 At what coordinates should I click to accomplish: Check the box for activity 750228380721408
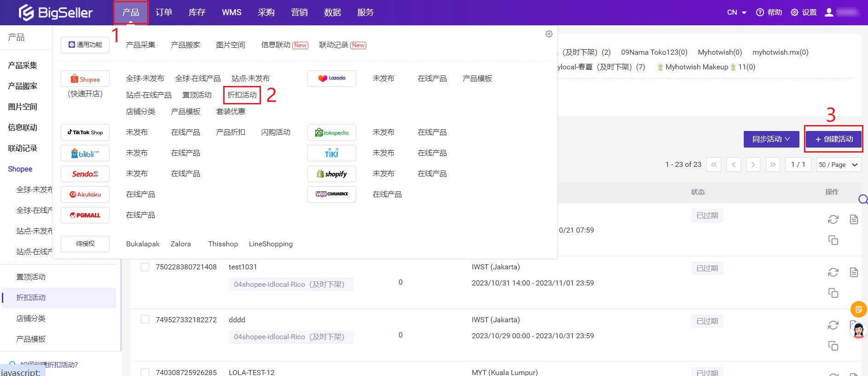point(145,267)
